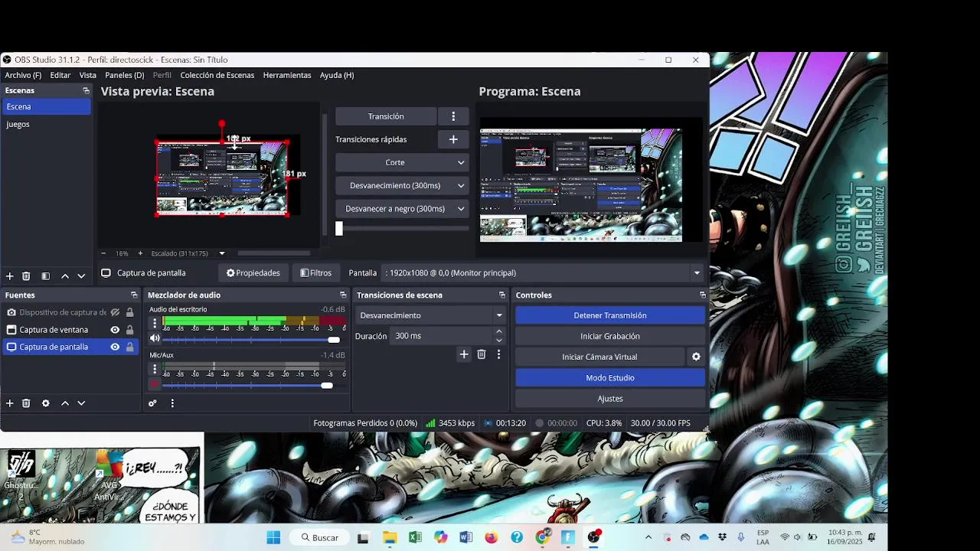This screenshot has width=980, height=551.
Task: Open the Colección de Escenas menu
Action: pyautogui.click(x=217, y=75)
